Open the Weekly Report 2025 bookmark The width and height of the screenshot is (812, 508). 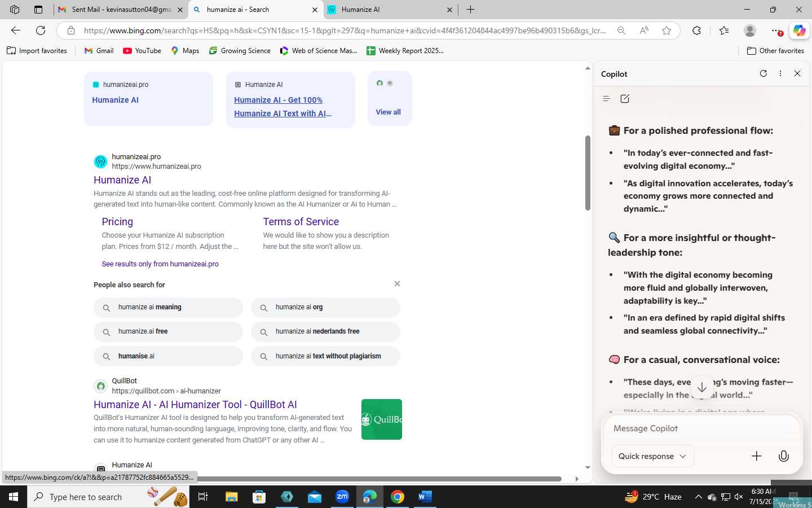[x=405, y=51]
